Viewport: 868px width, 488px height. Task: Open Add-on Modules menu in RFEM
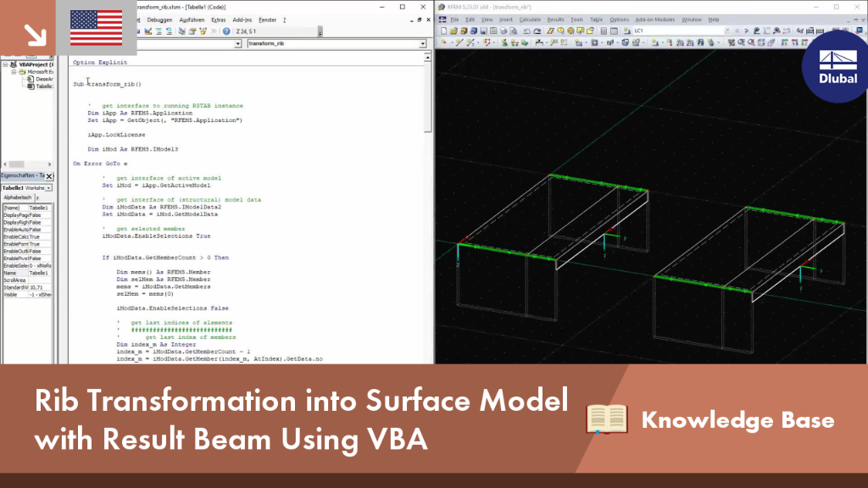pos(655,19)
